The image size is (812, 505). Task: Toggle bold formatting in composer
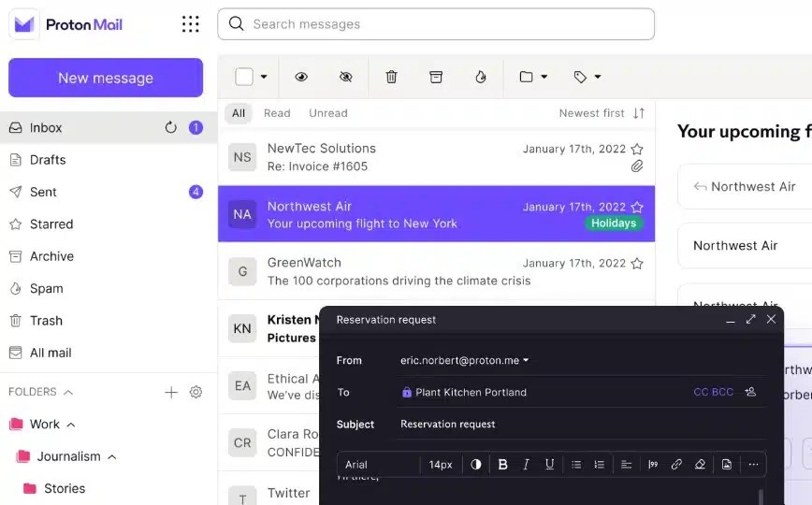tap(502, 465)
